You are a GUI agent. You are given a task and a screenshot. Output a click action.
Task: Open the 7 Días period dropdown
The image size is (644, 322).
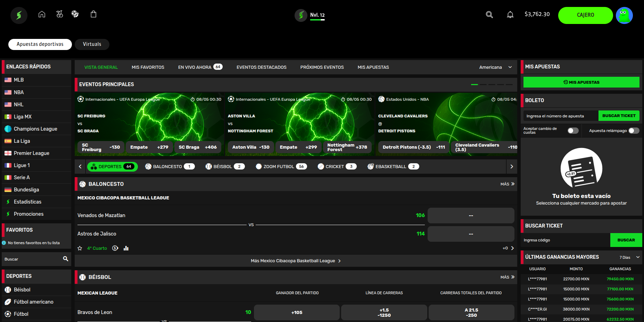click(629, 257)
